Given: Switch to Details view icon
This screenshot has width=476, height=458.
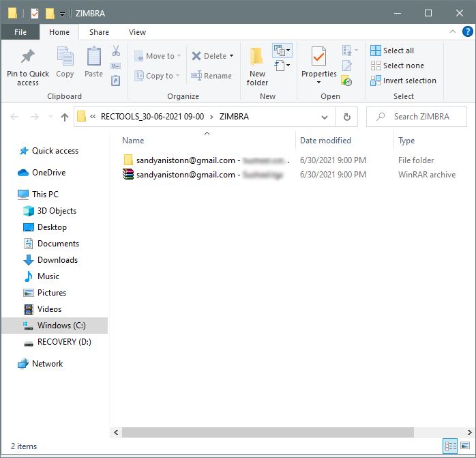Looking at the screenshot, I should coord(450,446).
